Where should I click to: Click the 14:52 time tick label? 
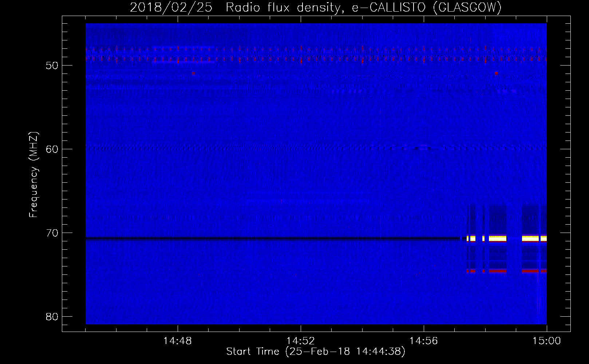coord(301,341)
